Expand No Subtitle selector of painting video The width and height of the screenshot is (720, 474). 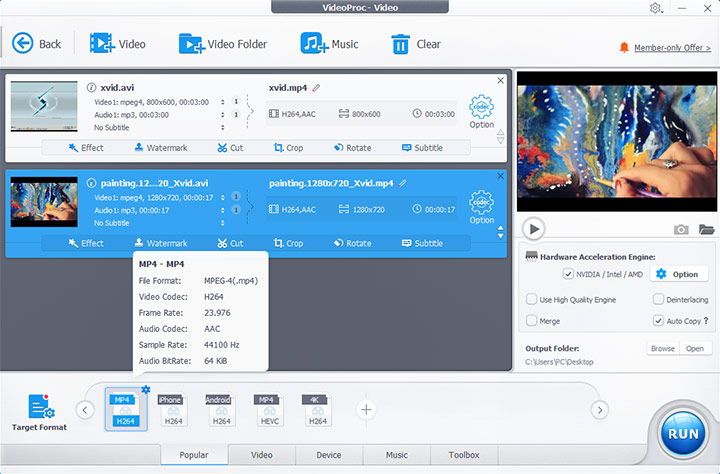pos(223,223)
